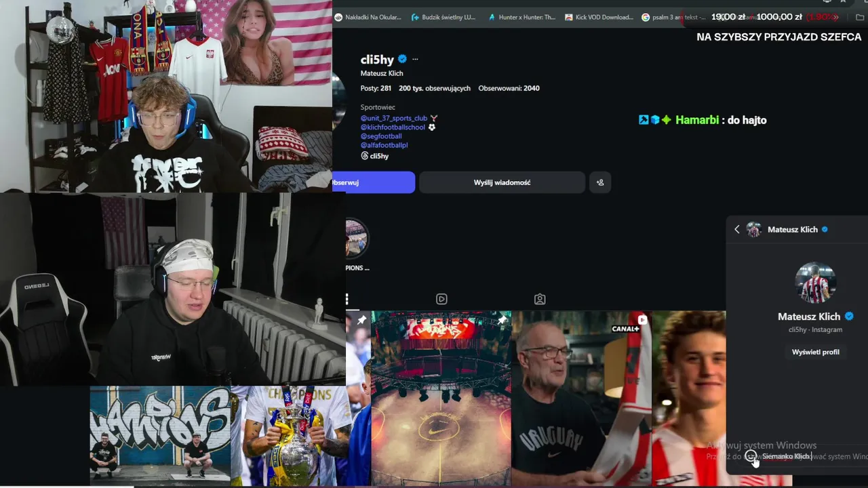Open the emoji picker in the message box
Viewport: 868px width, 488px height.
click(x=751, y=456)
